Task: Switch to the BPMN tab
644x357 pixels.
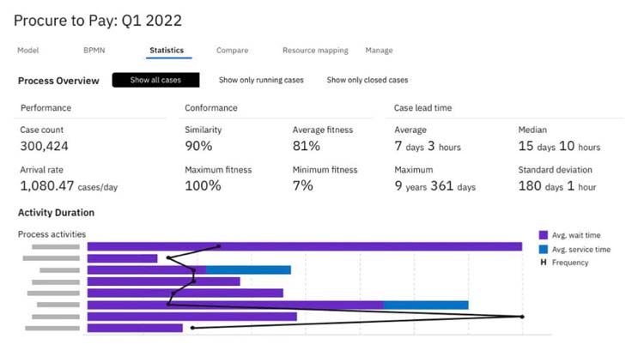Action: click(x=94, y=50)
